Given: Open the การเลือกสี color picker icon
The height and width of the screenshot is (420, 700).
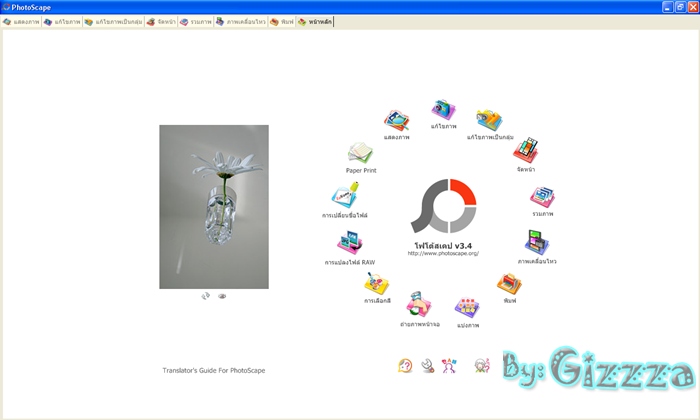Looking at the screenshot, I should tap(376, 284).
